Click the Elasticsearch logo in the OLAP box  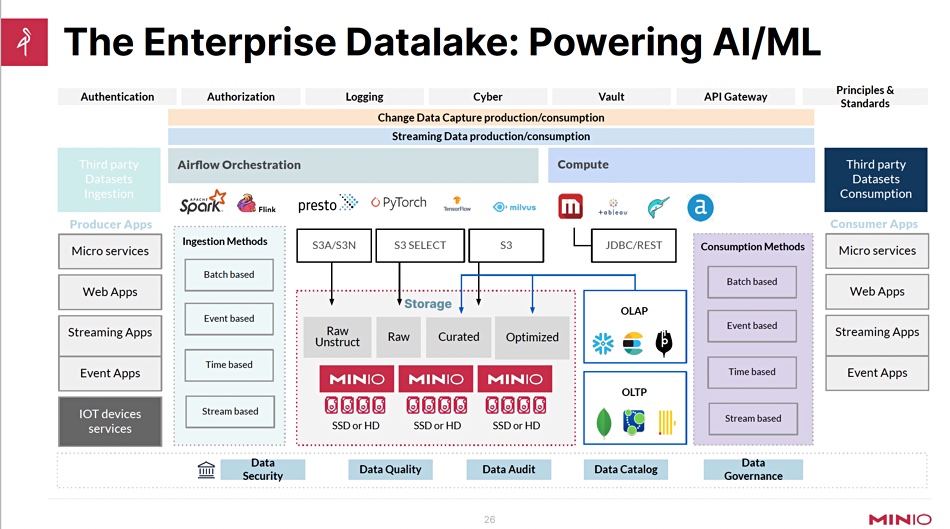(x=633, y=344)
